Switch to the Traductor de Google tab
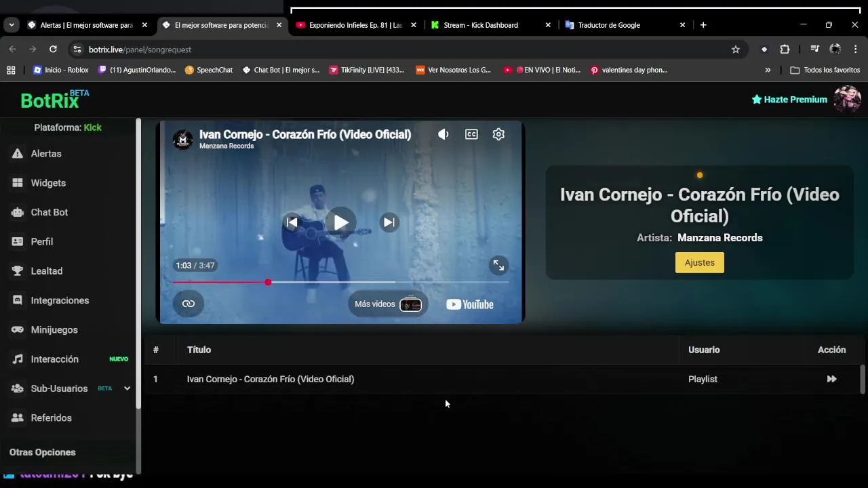 pyautogui.click(x=624, y=25)
